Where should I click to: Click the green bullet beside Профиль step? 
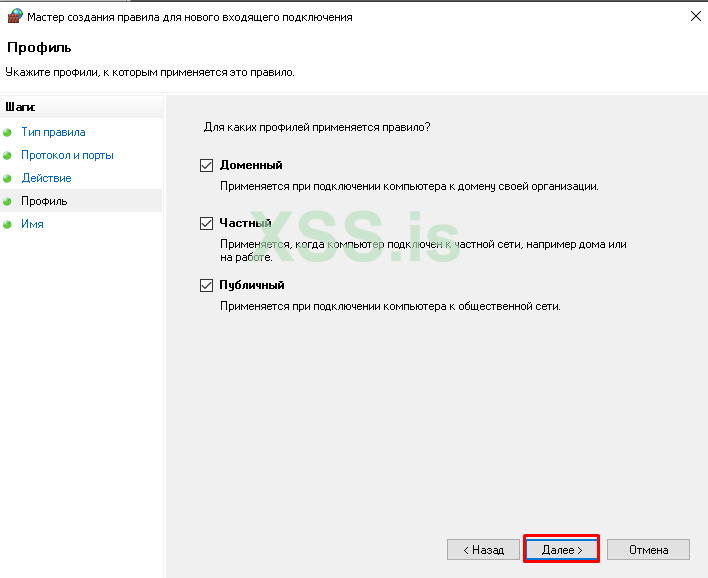pos(8,201)
